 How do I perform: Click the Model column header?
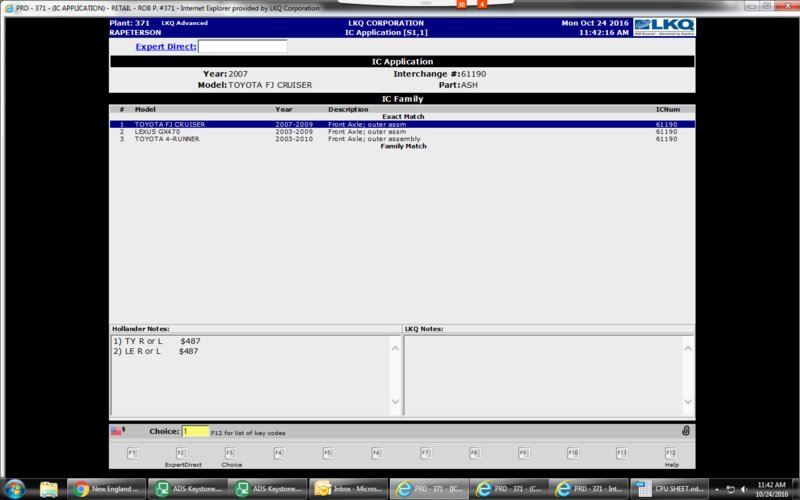click(145, 109)
